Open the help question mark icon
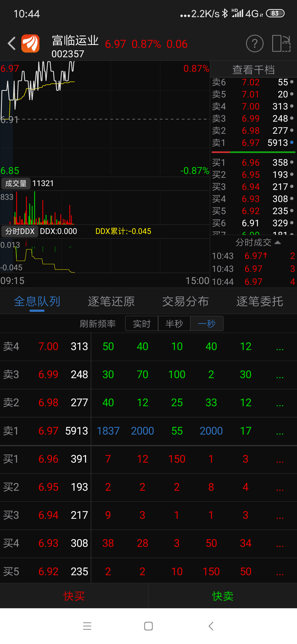The width and height of the screenshot is (297, 644). [x=255, y=43]
